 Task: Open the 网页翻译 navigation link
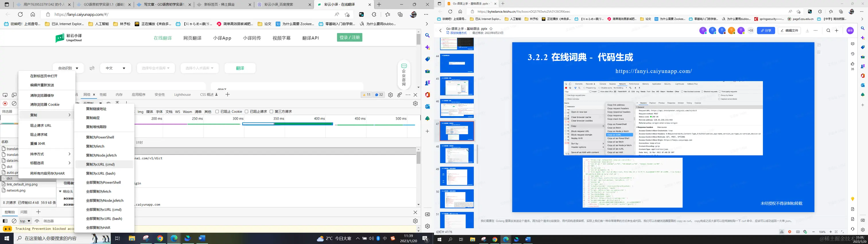[x=192, y=38]
